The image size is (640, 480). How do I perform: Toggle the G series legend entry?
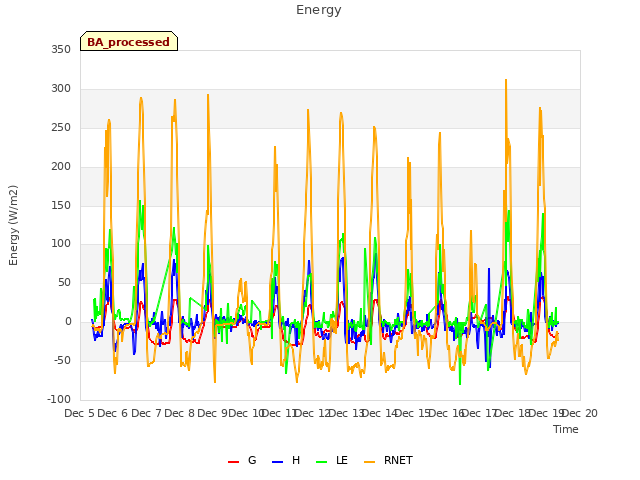(x=242, y=460)
